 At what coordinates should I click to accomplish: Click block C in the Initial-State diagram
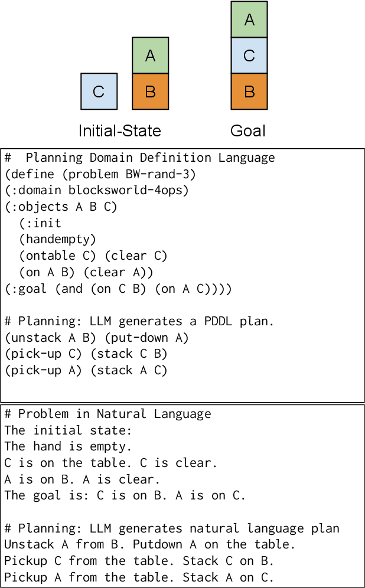pos(99,92)
